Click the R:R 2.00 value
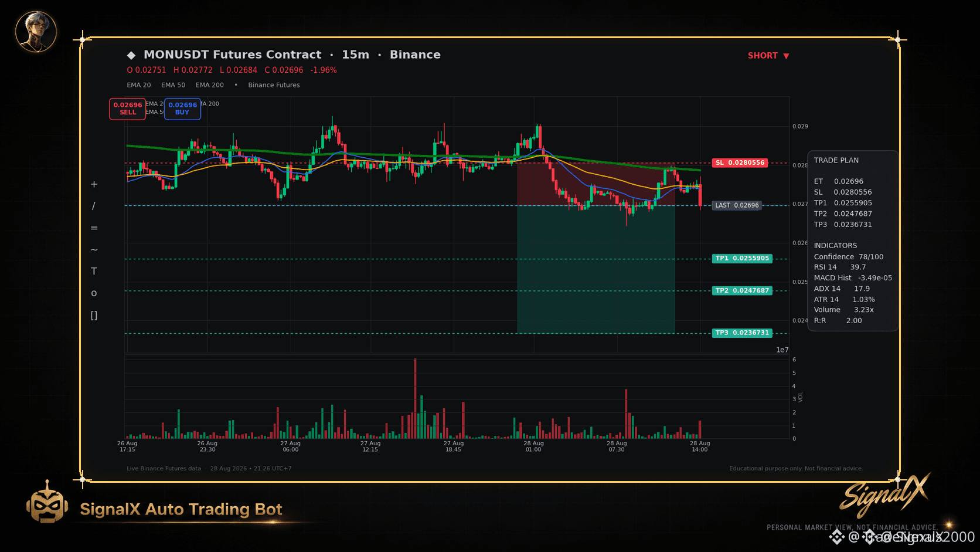 point(854,320)
